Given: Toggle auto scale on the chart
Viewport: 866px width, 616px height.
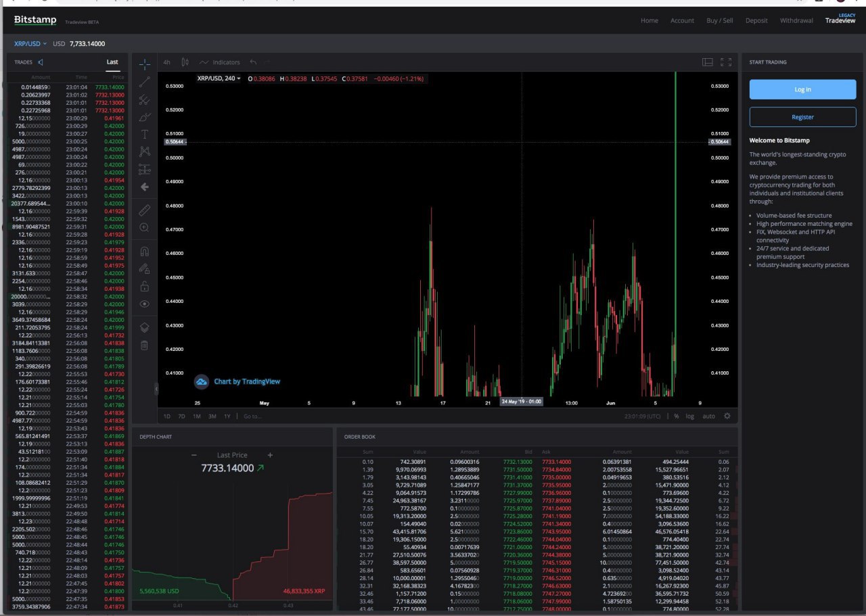Looking at the screenshot, I should [708, 416].
